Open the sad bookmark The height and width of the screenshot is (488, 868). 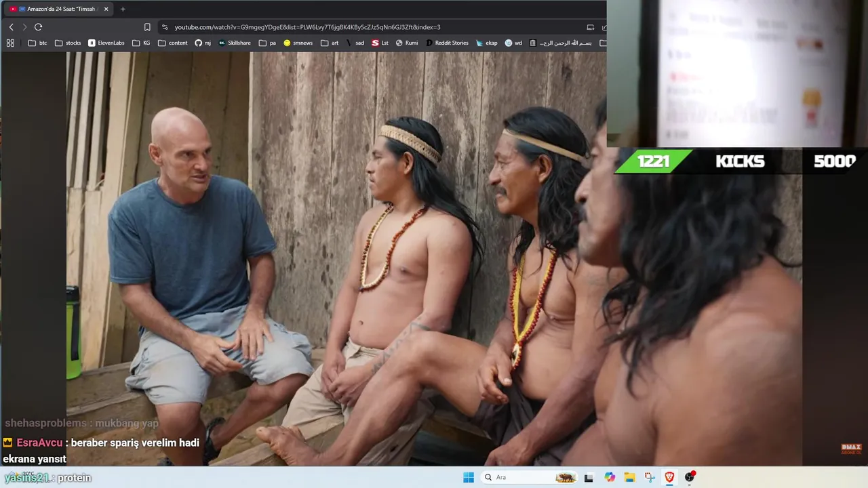355,43
